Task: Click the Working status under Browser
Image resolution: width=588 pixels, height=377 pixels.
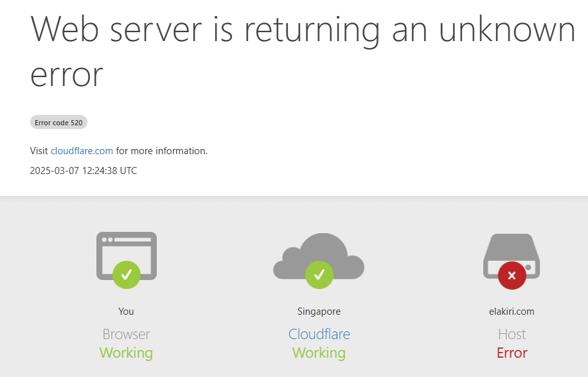Action: coord(126,353)
